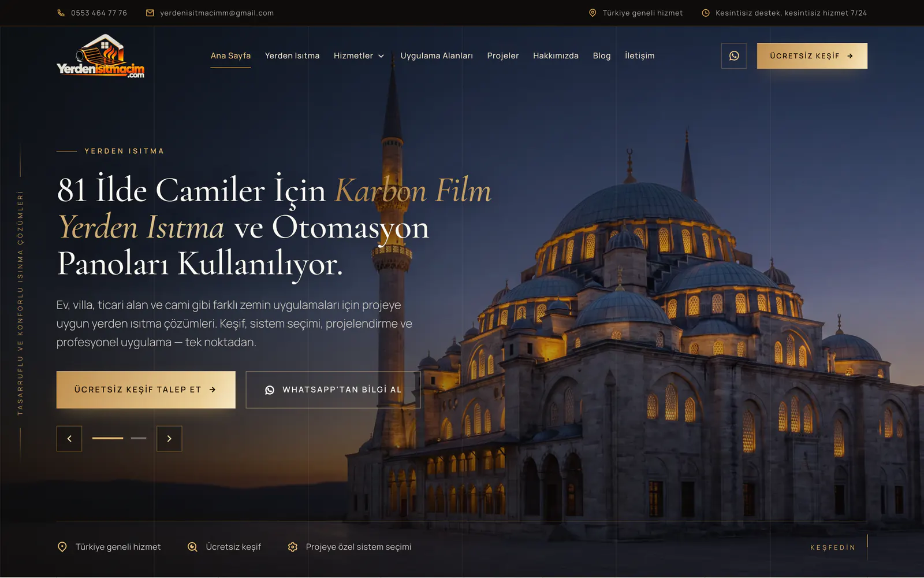924x578 pixels.
Task: Click the phone icon in top bar
Action: coord(61,13)
